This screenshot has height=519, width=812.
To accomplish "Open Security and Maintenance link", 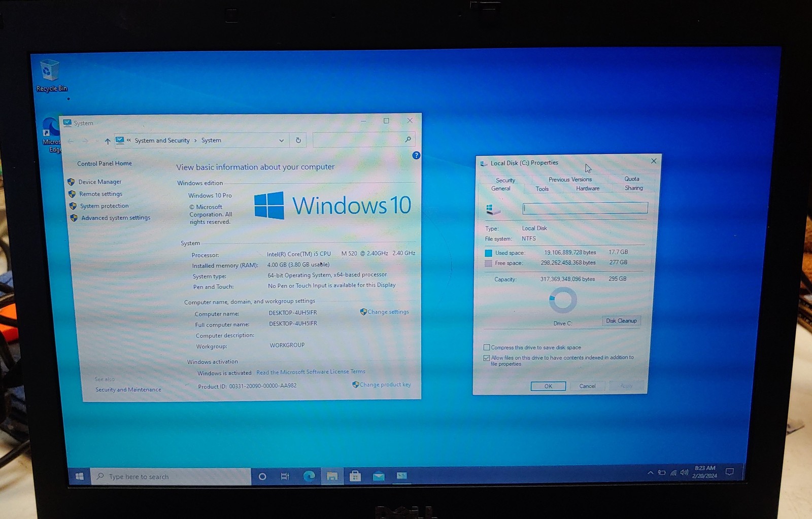I will 128,390.
